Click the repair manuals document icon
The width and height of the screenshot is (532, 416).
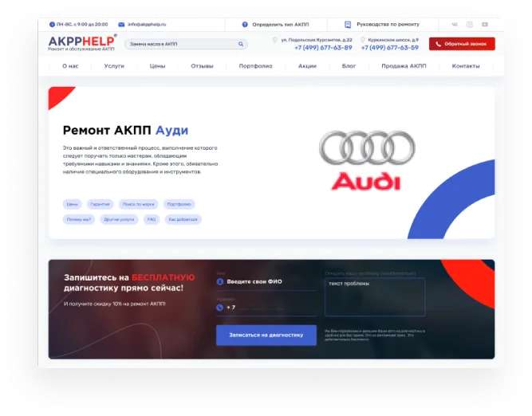pyautogui.click(x=348, y=25)
